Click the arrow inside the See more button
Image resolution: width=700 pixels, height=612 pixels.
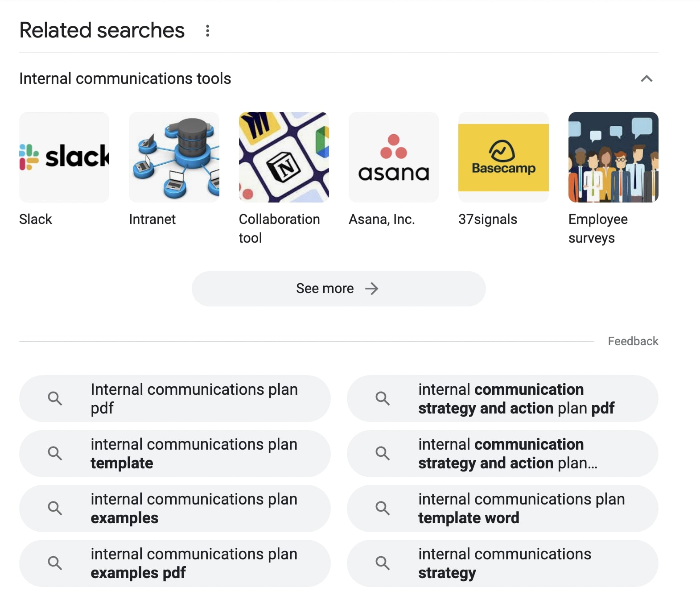pyautogui.click(x=371, y=288)
